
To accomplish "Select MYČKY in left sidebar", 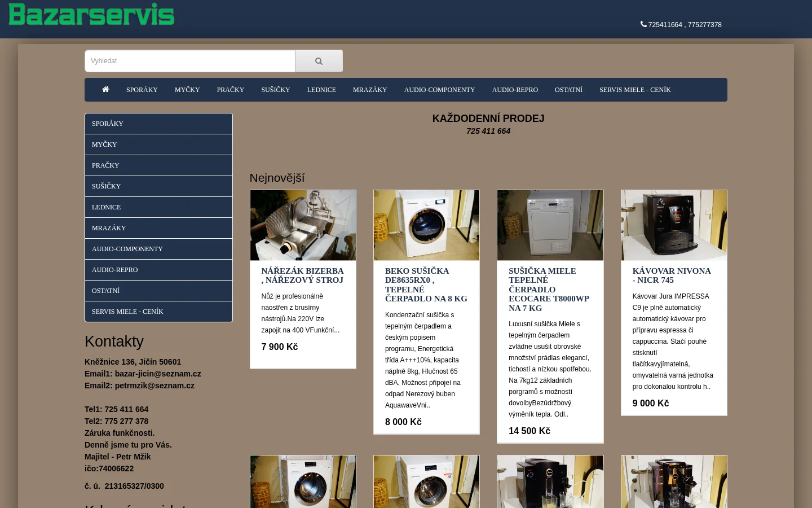I will (x=158, y=144).
